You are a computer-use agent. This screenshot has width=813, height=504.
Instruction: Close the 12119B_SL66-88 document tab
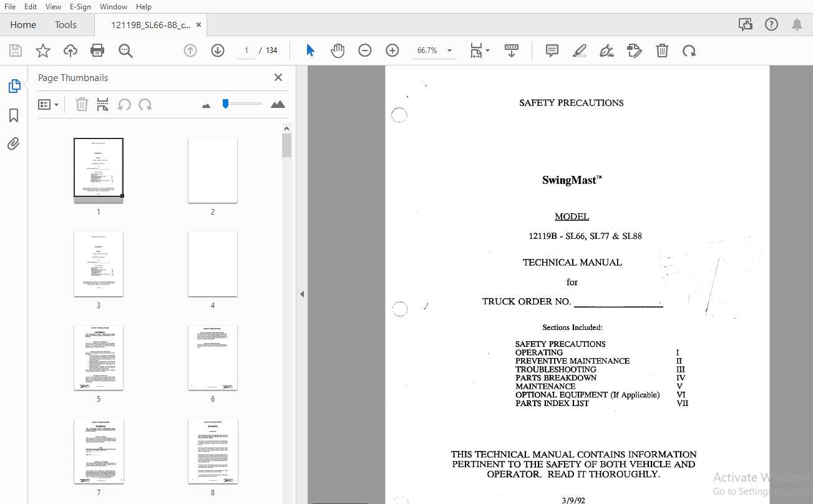point(199,25)
